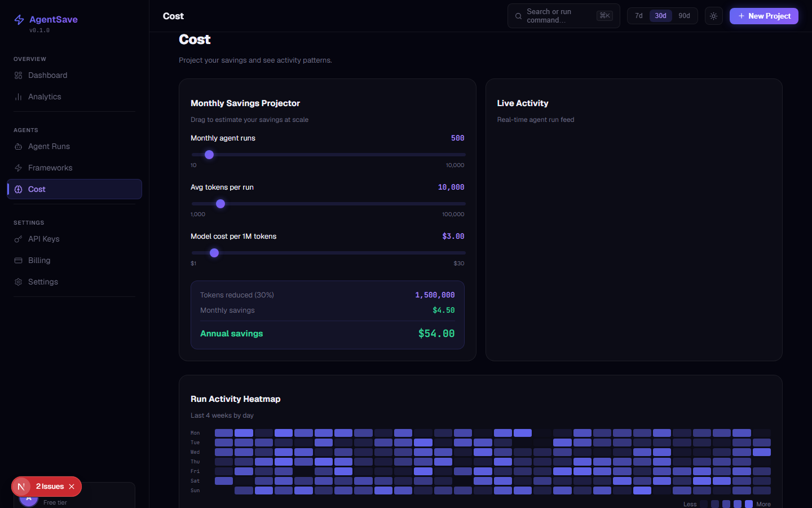Image resolution: width=812 pixels, height=508 pixels.
Task: Select the Cost sidebar item
Action: (x=74, y=190)
